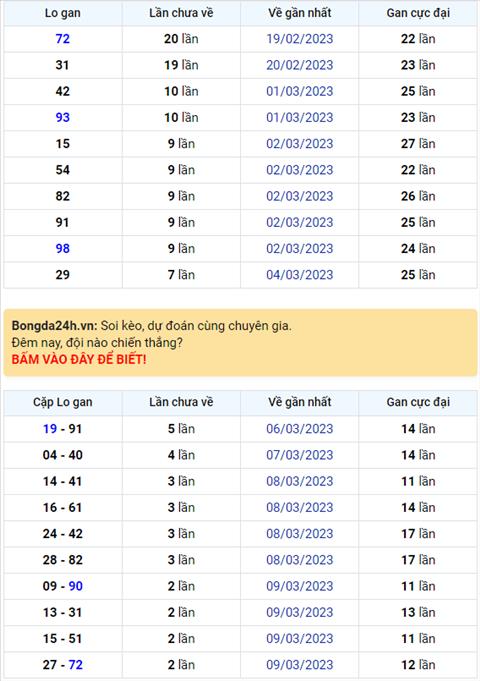This screenshot has width=480, height=681.
Task: Click the 7 lần cell in row 29
Action: coord(181,275)
